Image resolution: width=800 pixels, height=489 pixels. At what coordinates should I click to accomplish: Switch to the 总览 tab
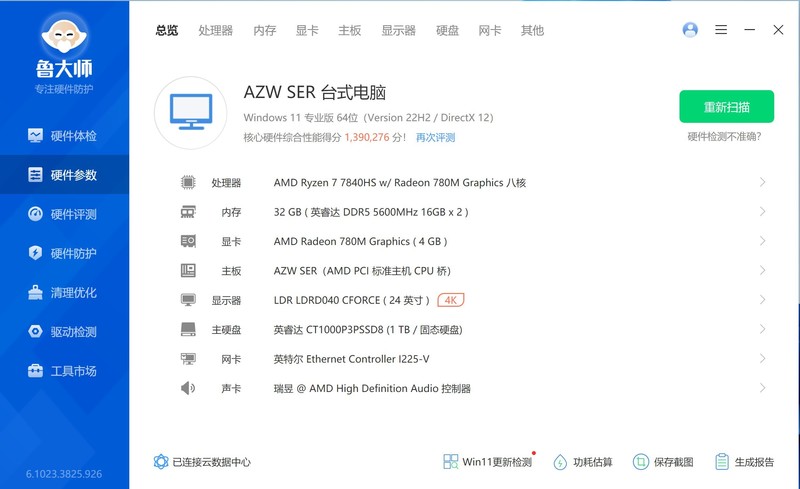[167, 31]
